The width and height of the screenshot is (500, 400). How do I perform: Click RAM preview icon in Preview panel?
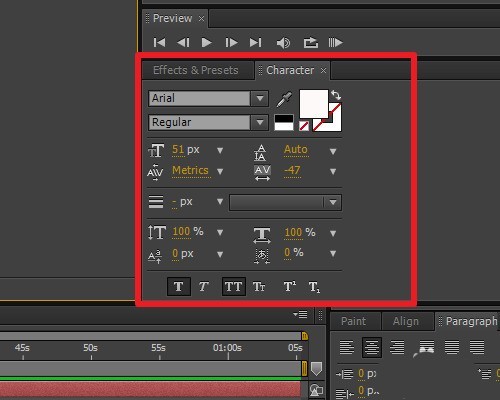click(x=335, y=43)
